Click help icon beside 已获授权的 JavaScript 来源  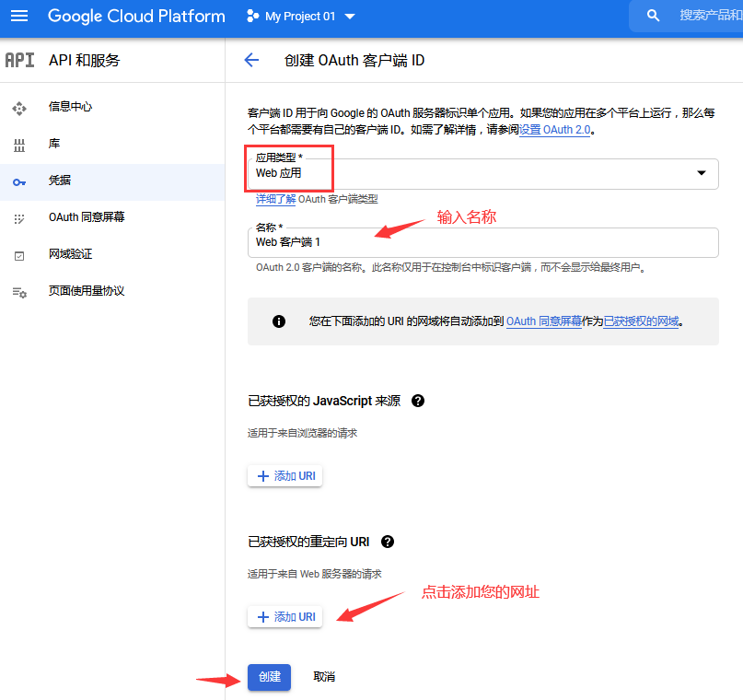tap(417, 401)
